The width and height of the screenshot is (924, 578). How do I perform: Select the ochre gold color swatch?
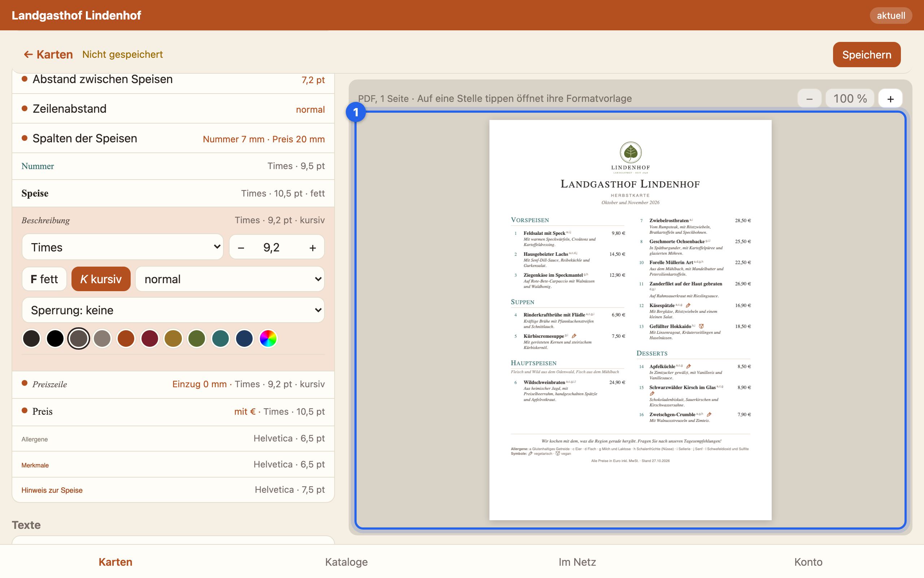173,339
